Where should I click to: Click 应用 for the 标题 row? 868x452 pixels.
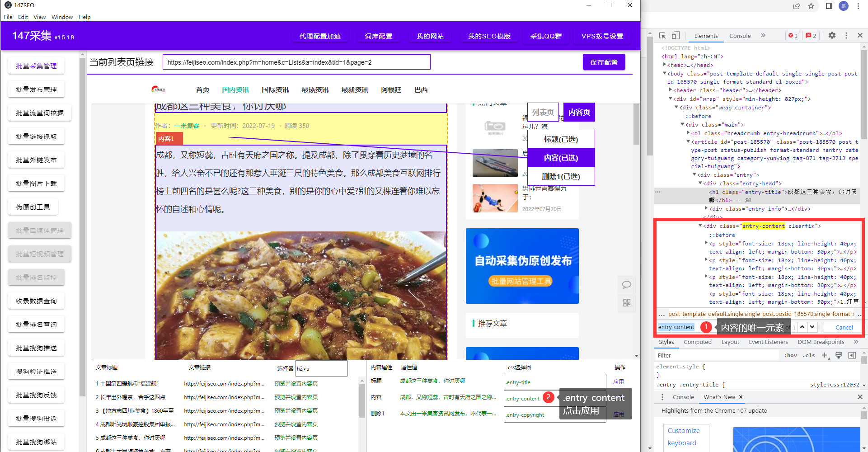[619, 381]
